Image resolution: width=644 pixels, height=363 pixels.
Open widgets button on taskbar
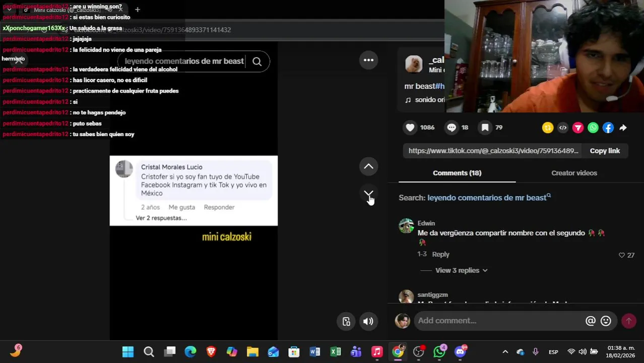(15, 352)
